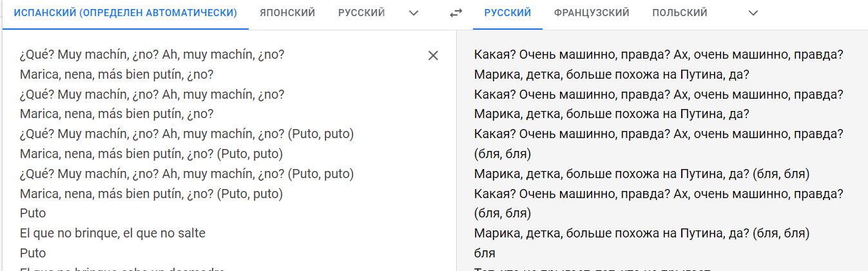Choose Русский as the source language
This screenshot has height=271, width=868.
(362, 13)
